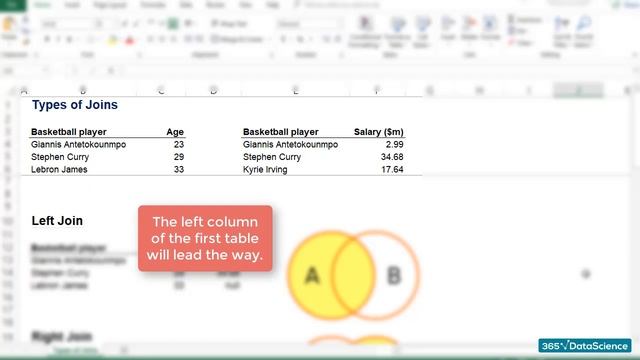Apply the yellow Fill Color bucket

click(113, 40)
